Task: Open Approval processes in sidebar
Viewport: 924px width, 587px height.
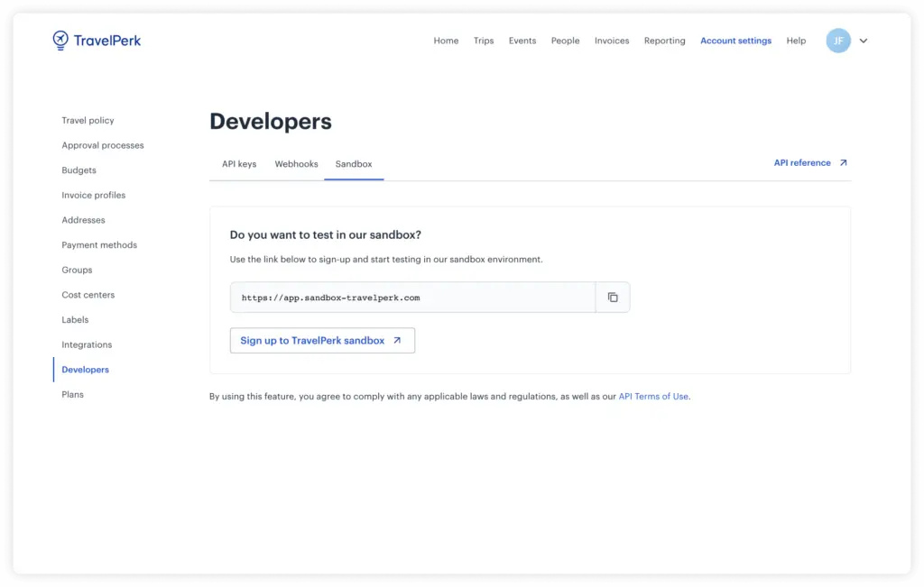Action: [x=103, y=145]
